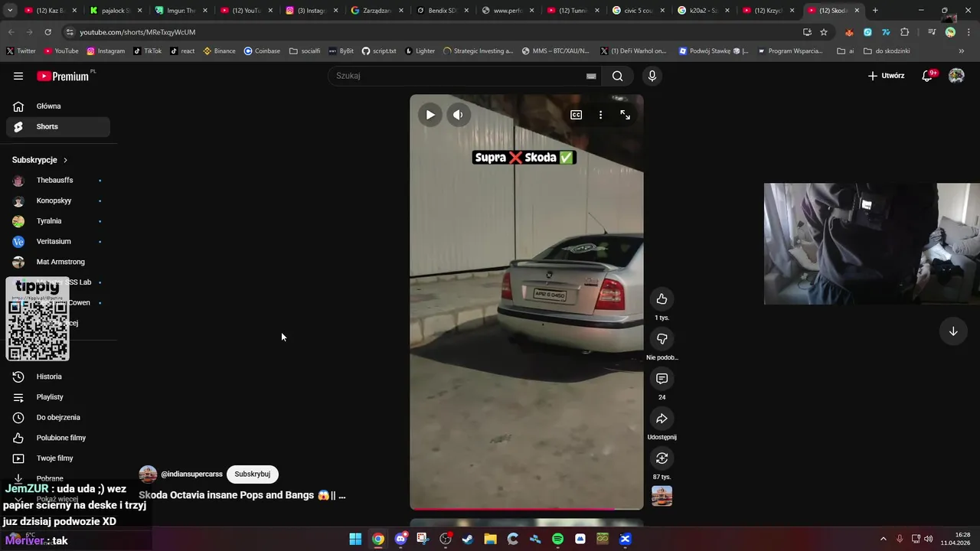
Task: Switch to the Bendix SDI tab
Action: coord(441,11)
